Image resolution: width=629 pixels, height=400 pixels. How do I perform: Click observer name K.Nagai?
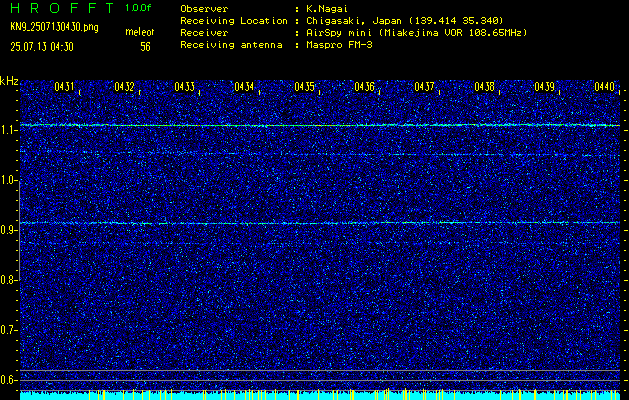coord(327,9)
